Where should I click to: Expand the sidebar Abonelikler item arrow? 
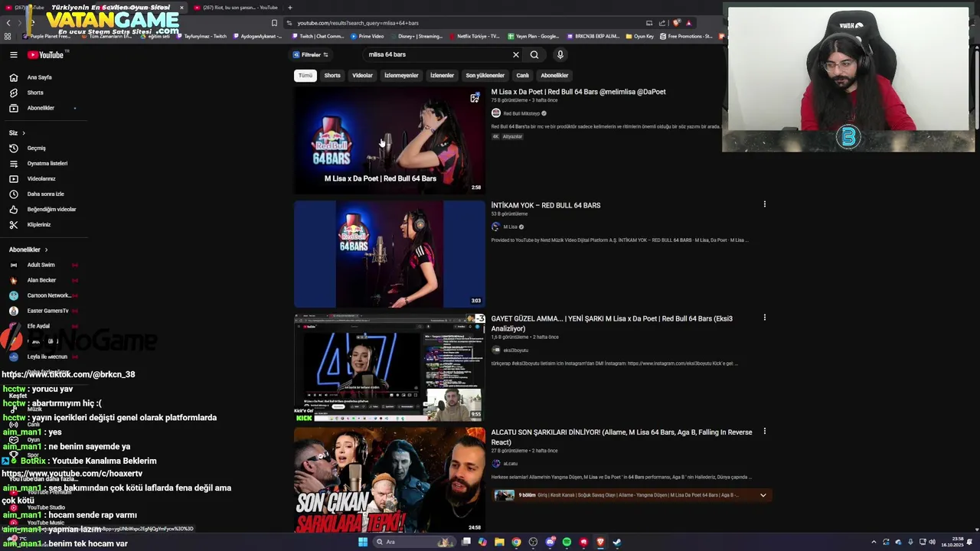75,108
